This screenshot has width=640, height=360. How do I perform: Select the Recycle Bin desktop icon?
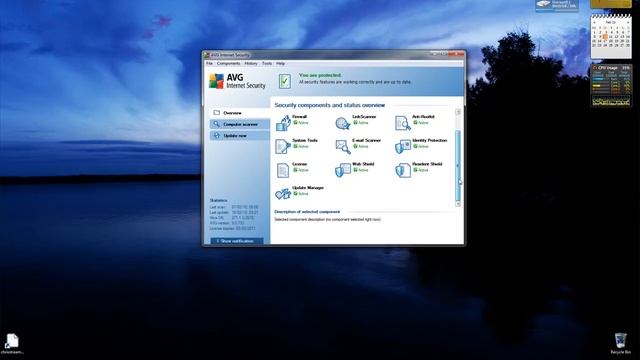click(620, 343)
